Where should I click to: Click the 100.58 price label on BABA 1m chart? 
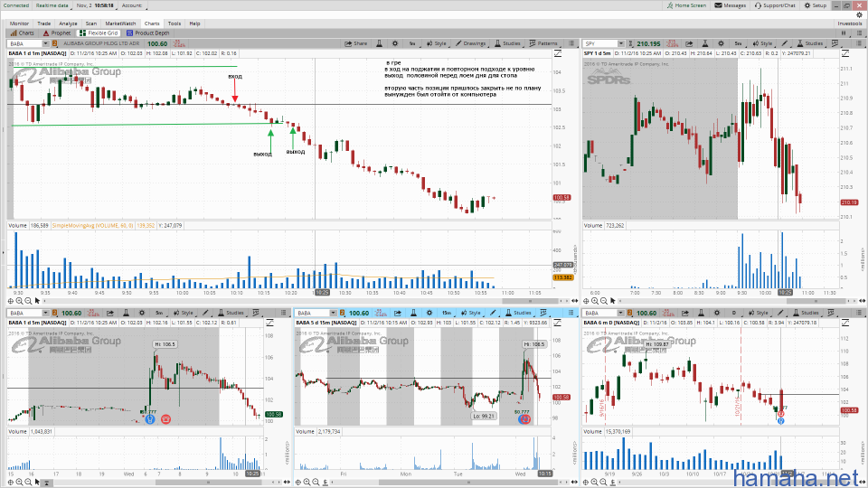point(561,198)
